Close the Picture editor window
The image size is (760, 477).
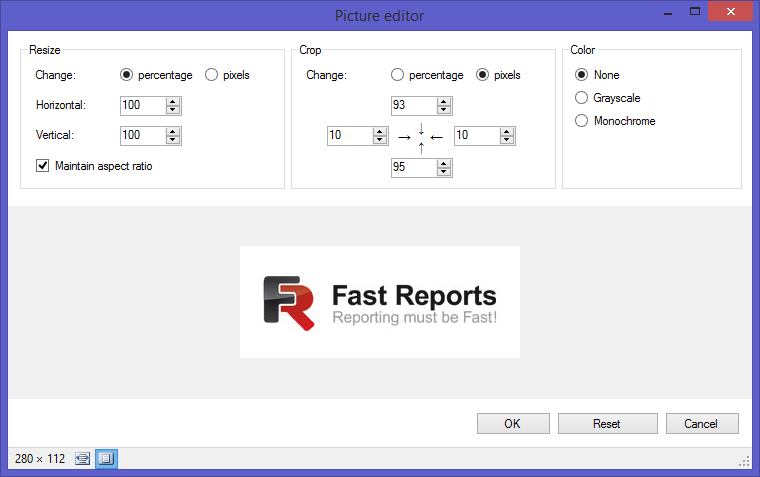pyautogui.click(x=730, y=11)
